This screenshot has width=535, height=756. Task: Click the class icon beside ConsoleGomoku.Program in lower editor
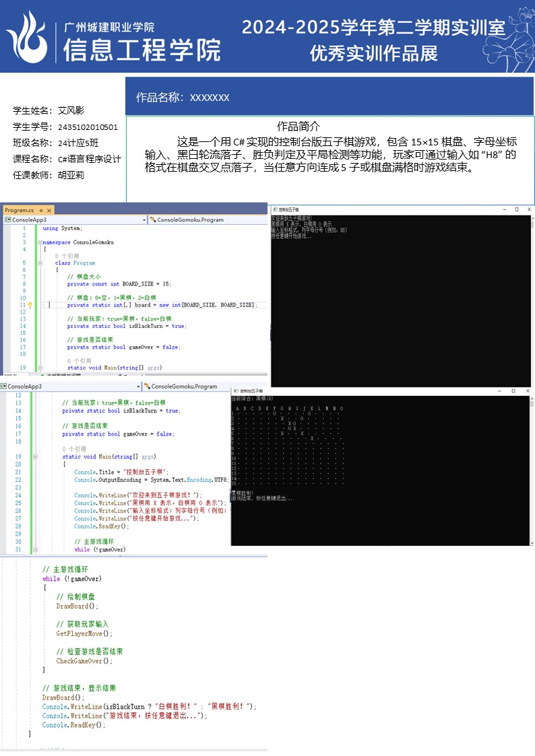pyautogui.click(x=147, y=386)
